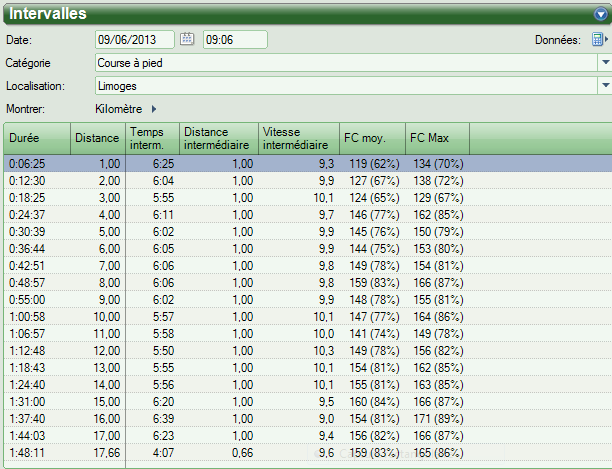Select the row with duration 0:55:00
Screen dimensions: 612x469
point(308,300)
